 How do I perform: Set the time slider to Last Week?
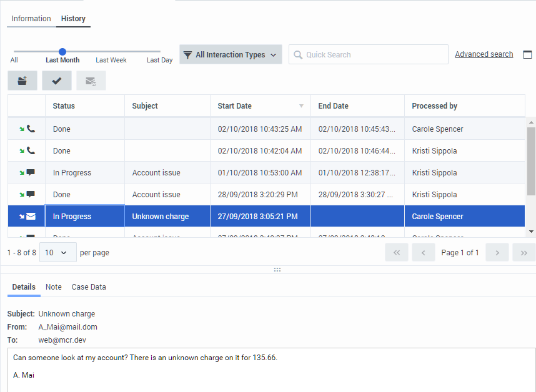pyautogui.click(x=111, y=52)
